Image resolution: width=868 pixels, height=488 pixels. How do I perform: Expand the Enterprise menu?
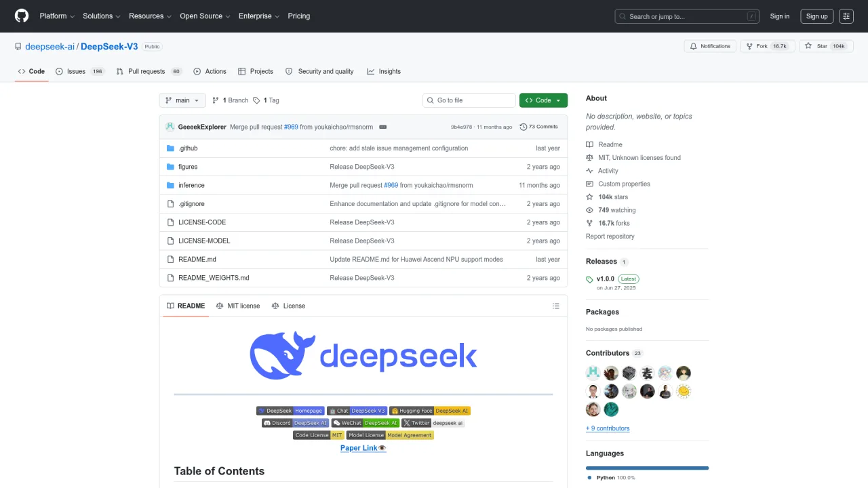[x=259, y=16]
